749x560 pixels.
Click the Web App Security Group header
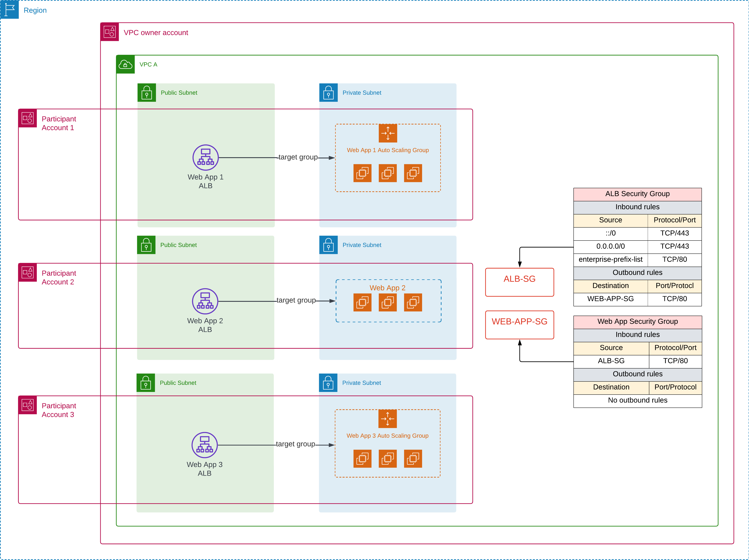[637, 321]
